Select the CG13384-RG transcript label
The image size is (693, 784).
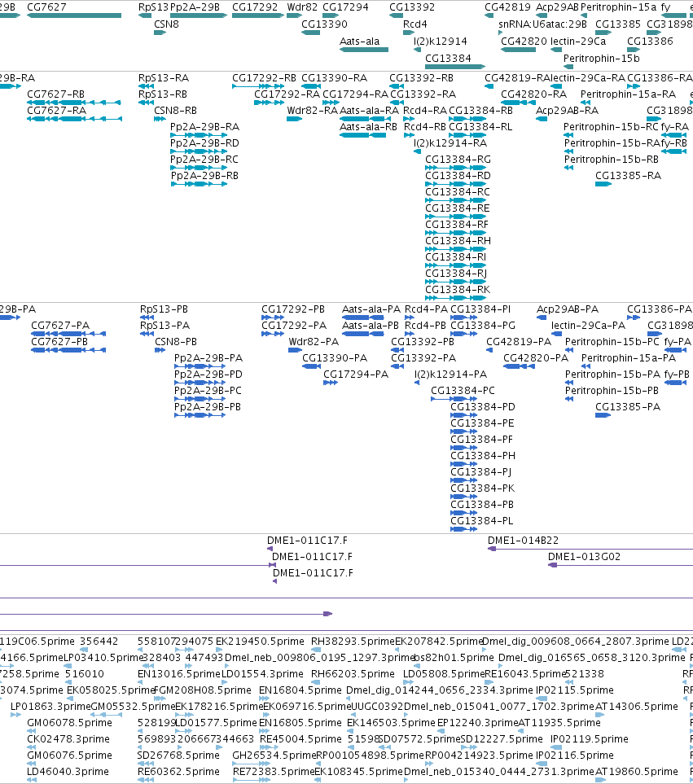(x=458, y=160)
